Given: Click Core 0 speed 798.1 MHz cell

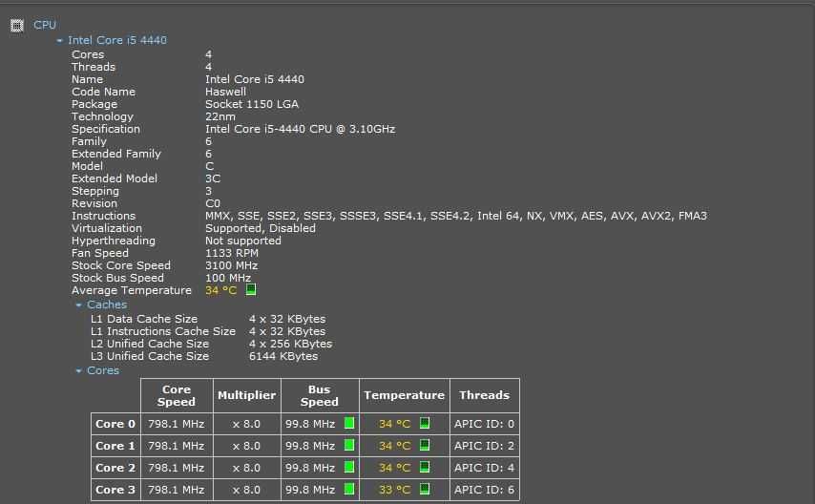Looking at the screenshot, I should (x=177, y=424).
